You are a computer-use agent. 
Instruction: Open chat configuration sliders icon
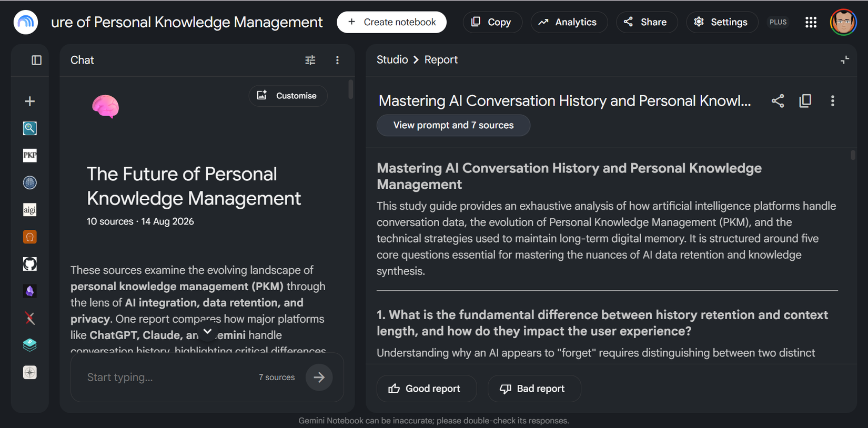[310, 60]
